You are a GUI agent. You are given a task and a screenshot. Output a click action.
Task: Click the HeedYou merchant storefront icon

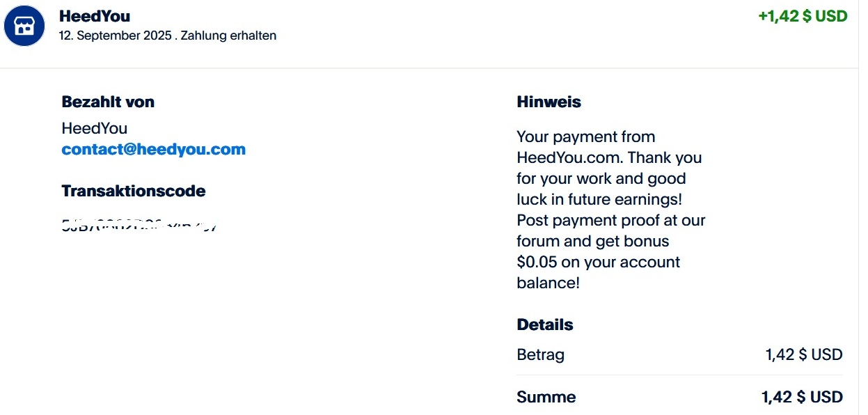[24, 26]
